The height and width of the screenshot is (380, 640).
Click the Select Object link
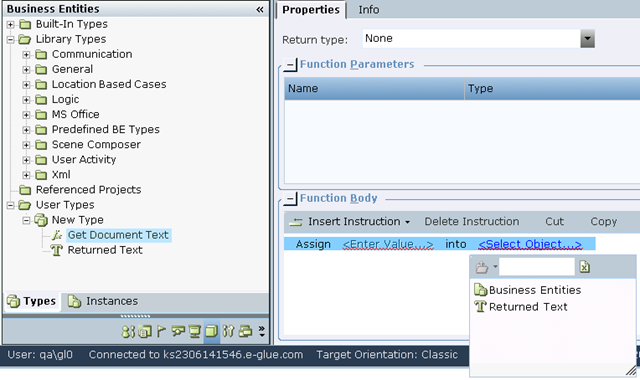point(530,244)
